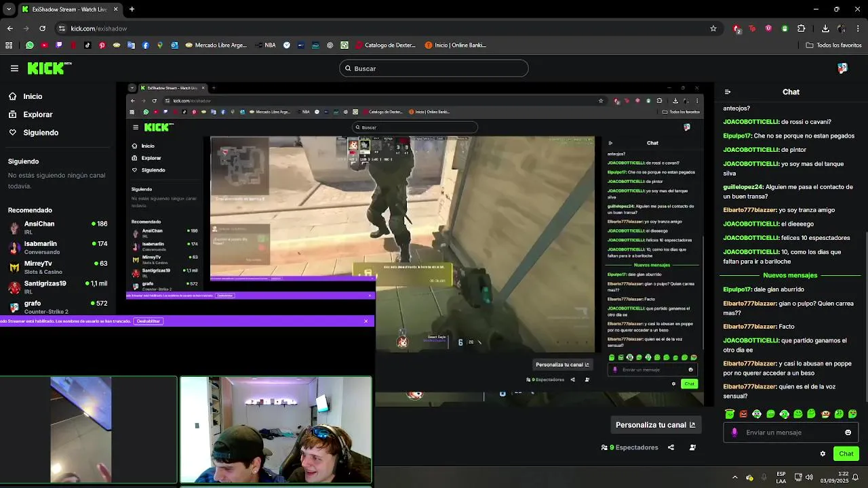Image resolution: width=868 pixels, height=488 pixels.
Task: Open Siguiendo in the sidebar
Action: point(41,133)
